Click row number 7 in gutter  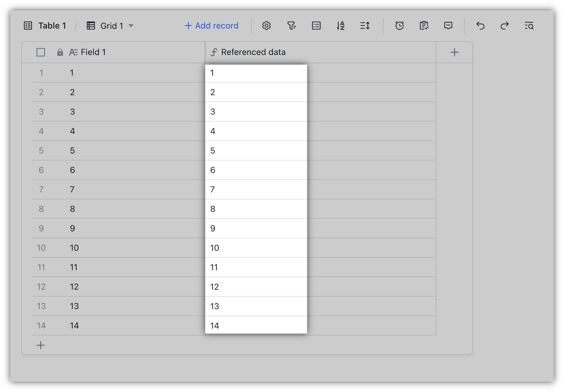pyautogui.click(x=41, y=189)
